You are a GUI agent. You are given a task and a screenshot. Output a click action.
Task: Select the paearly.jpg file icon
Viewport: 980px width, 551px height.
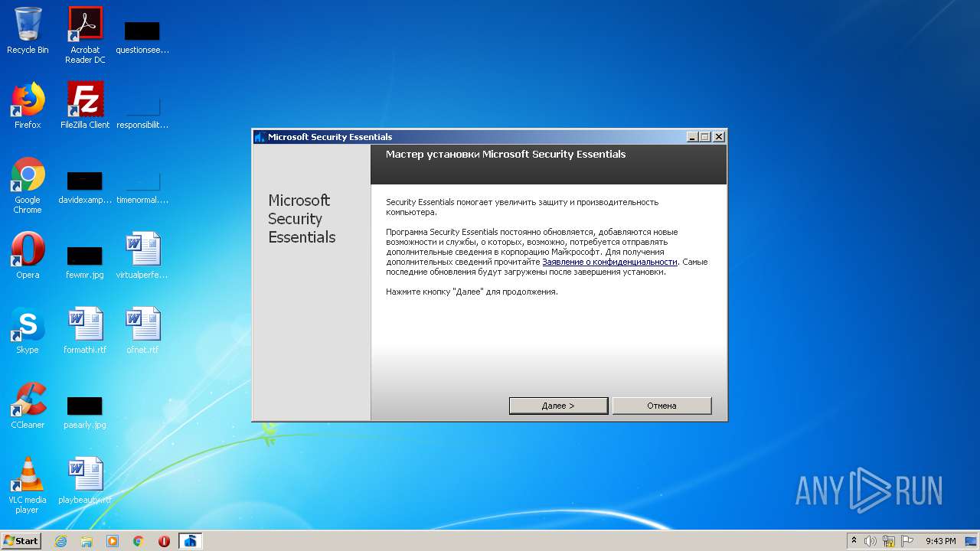pyautogui.click(x=85, y=412)
